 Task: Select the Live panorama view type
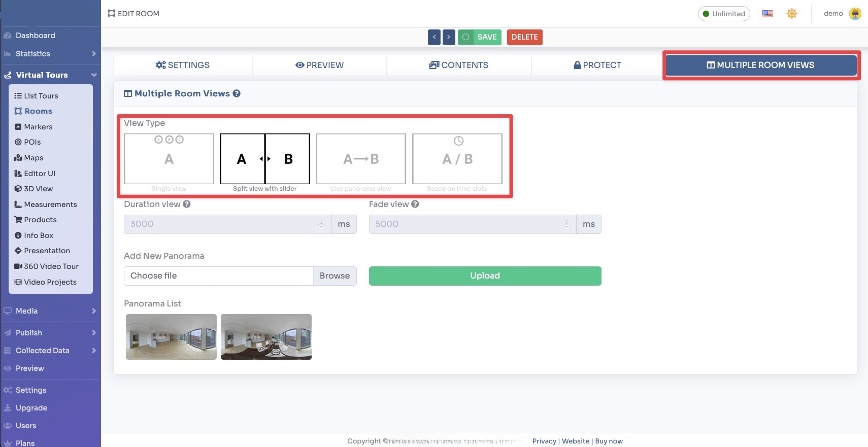click(x=361, y=159)
